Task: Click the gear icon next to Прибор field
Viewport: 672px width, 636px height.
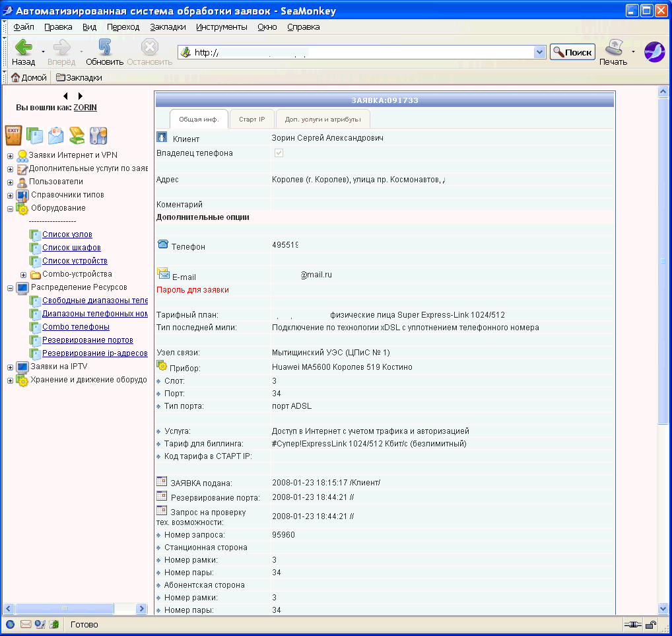Action: click(x=162, y=365)
